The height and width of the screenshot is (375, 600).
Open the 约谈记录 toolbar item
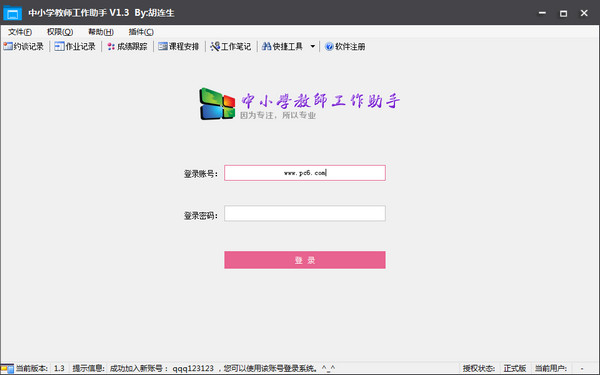(x=24, y=47)
